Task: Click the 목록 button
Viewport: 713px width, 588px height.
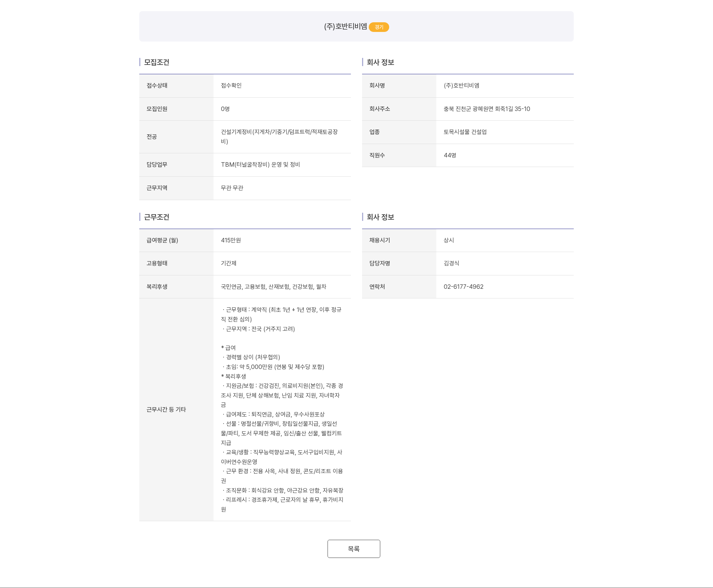Action: click(354, 549)
